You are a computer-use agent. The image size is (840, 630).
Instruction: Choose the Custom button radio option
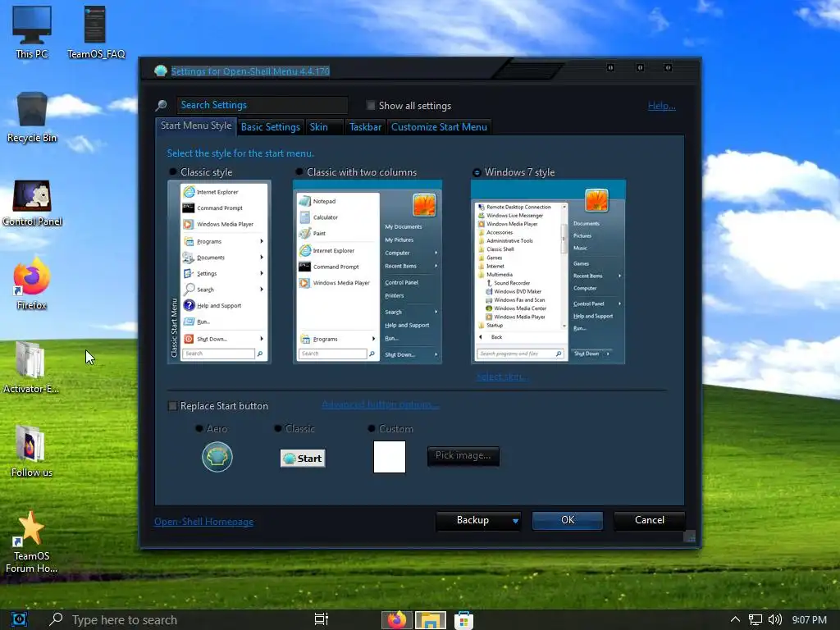(372, 428)
